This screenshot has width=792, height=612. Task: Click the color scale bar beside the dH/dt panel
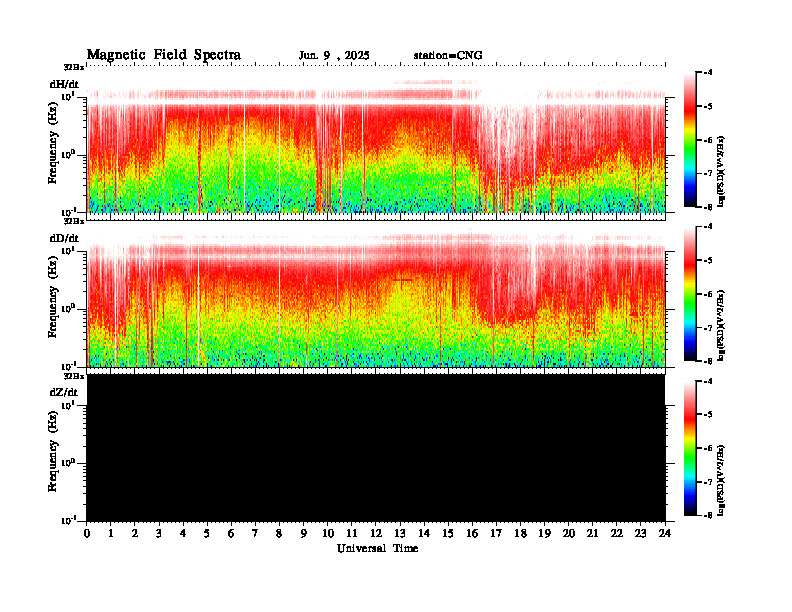(x=690, y=139)
